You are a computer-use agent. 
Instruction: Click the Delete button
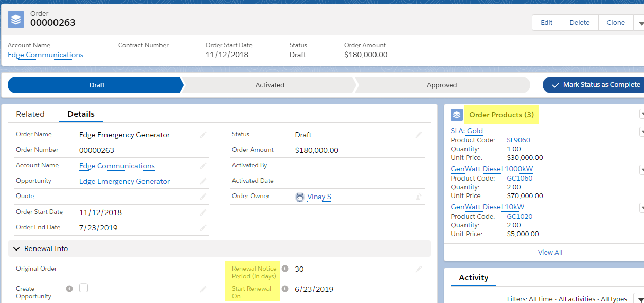point(579,23)
